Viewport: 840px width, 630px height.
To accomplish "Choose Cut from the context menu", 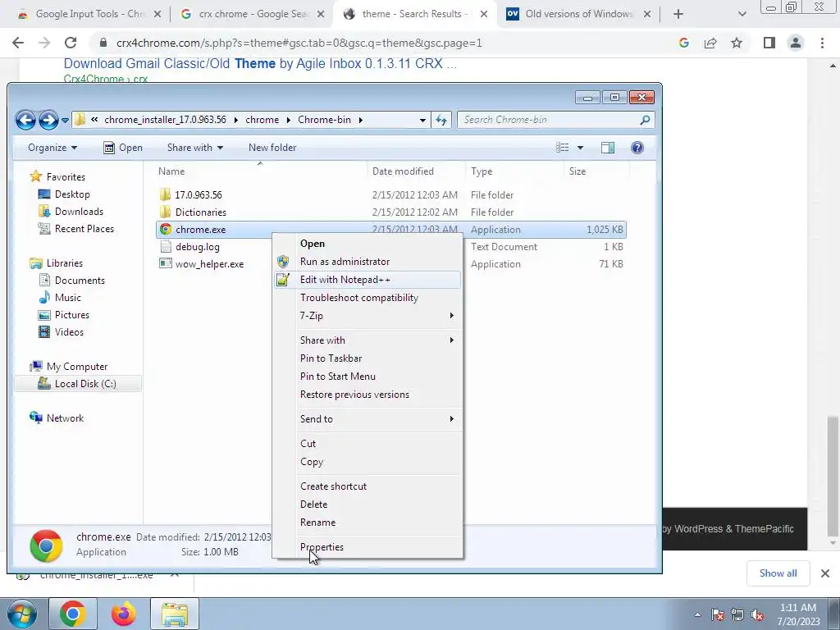I will (367, 444).
